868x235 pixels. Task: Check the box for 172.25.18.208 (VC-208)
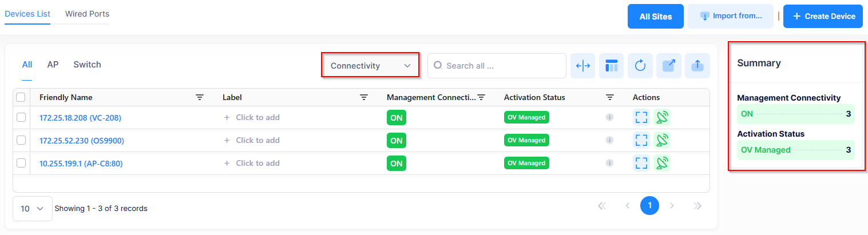click(21, 117)
